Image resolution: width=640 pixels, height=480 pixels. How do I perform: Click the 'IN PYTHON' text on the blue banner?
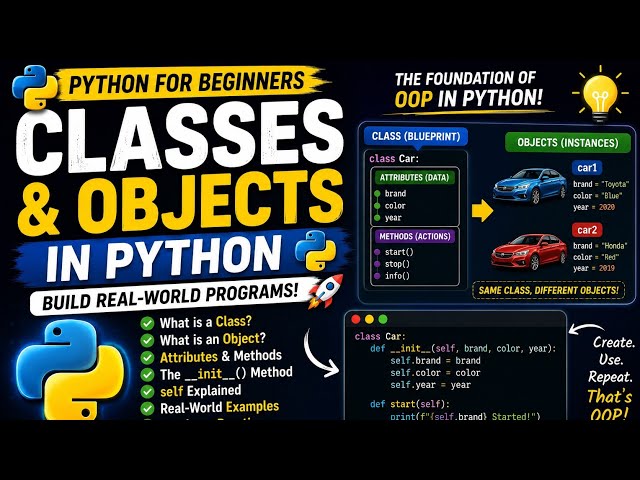[x=164, y=260]
